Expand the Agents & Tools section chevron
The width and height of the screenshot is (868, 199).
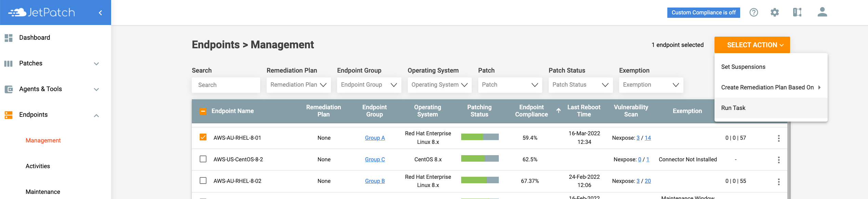coord(96,89)
